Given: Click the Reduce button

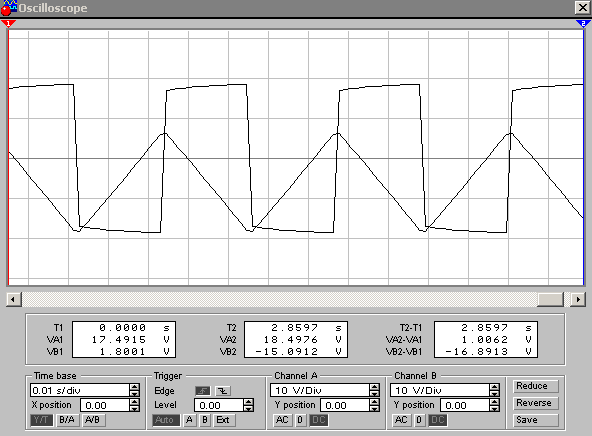Looking at the screenshot, I should 535,386.
